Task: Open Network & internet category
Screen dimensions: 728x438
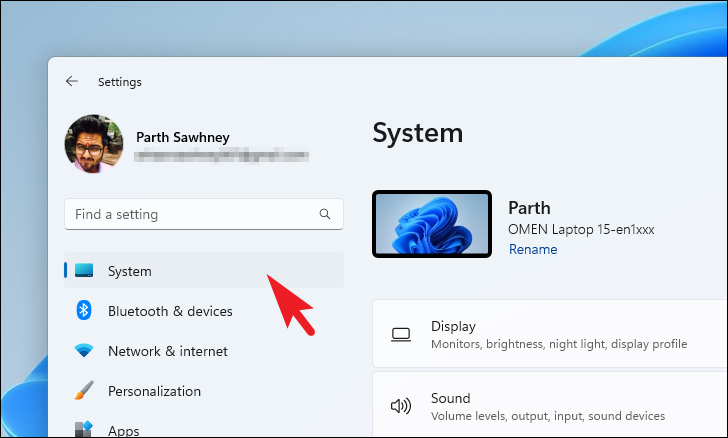Action: [x=168, y=351]
